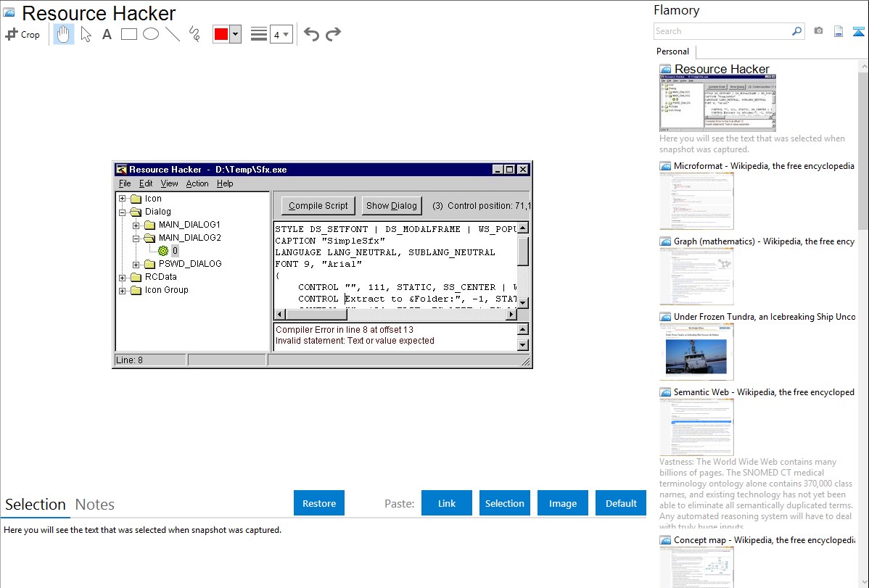Click the 'Line: 8' status bar entry
Screen dimensions: 869x588
129,360
